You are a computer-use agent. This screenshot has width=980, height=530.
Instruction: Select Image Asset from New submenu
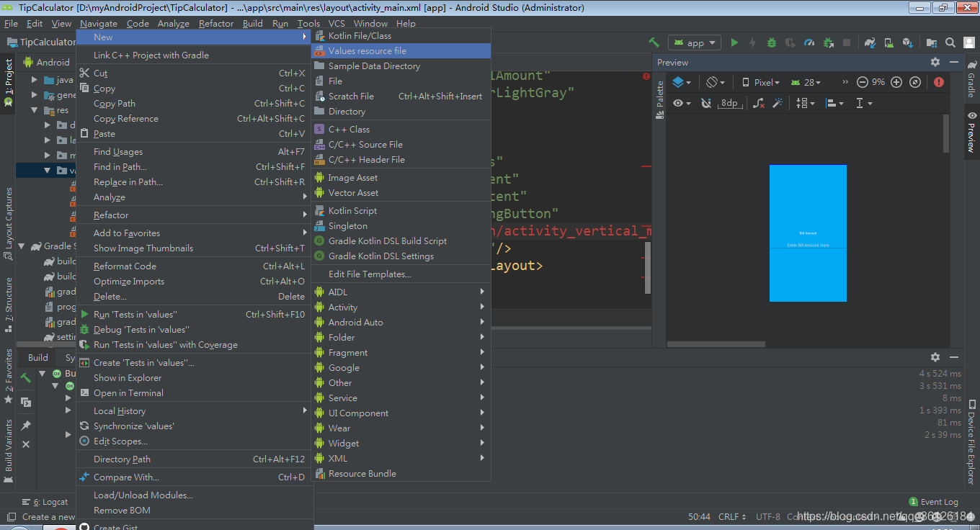point(401,177)
